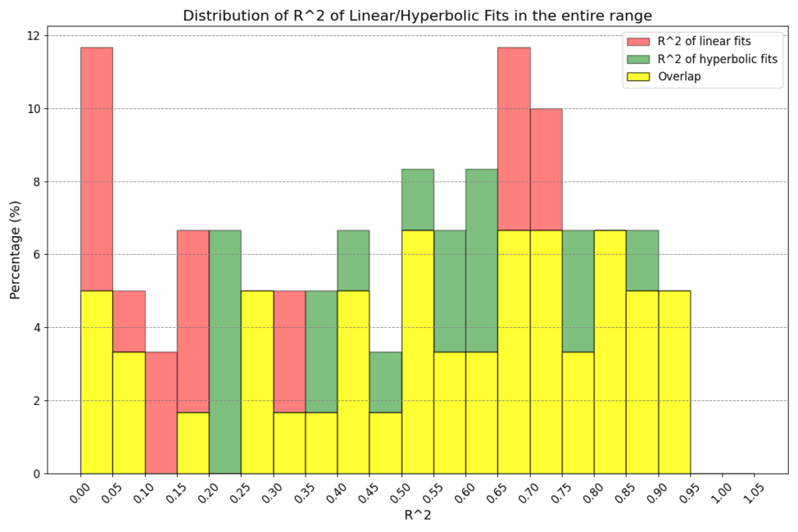Click the x-axis tick label 1.05
The width and height of the screenshot is (798, 532).
click(752, 493)
